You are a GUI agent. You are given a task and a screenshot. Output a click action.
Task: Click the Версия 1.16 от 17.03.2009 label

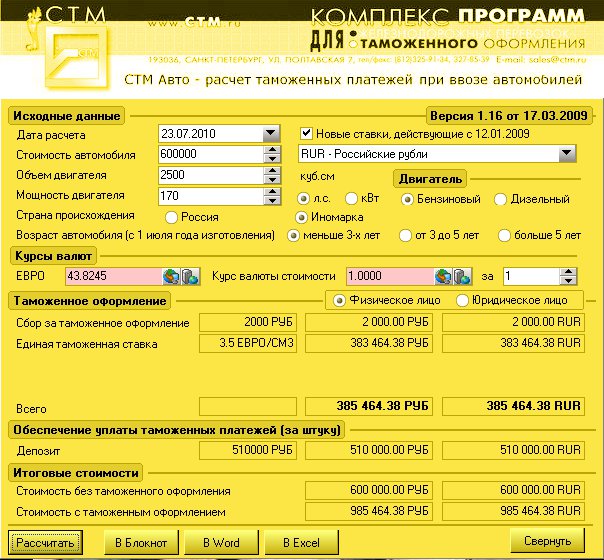(509, 116)
